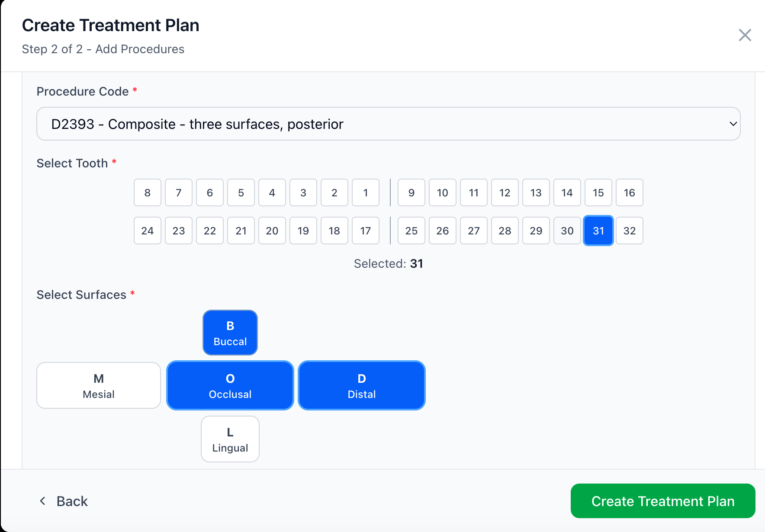Select tooth 14 in the tooth chart
Screen dimensions: 765x532
click(567, 193)
